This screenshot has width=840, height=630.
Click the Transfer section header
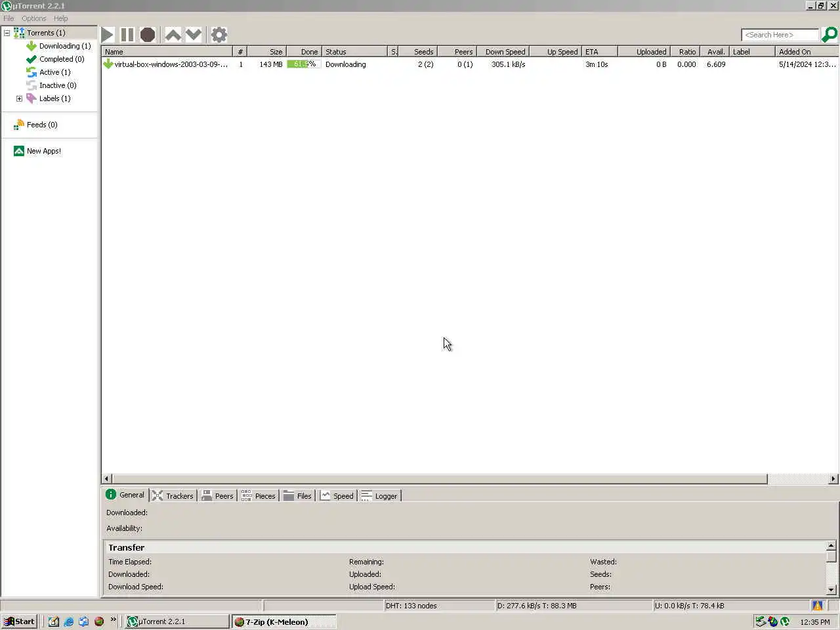[465, 547]
